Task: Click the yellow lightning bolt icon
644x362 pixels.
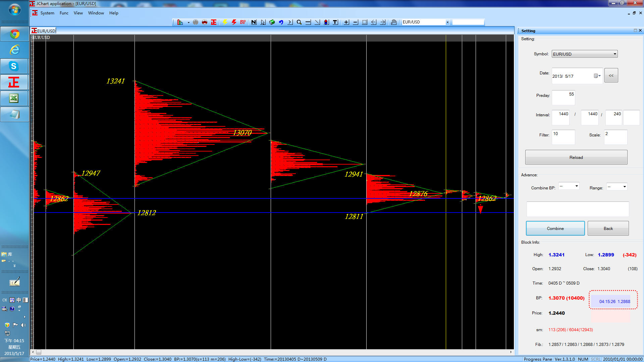Action: [225, 22]
